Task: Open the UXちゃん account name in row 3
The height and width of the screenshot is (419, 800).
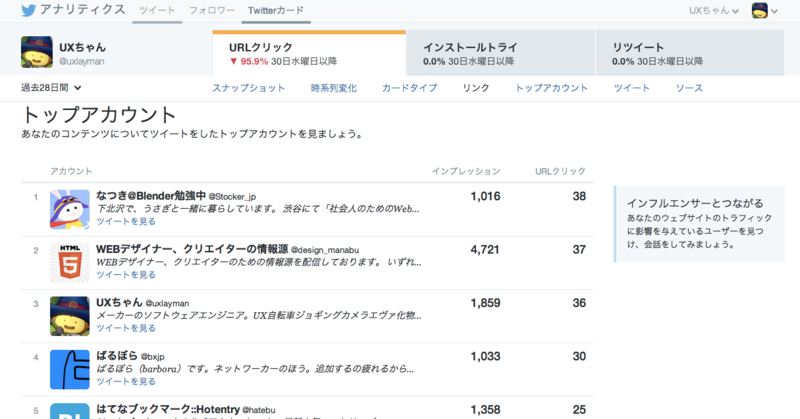Action: (x=119, y=302)
